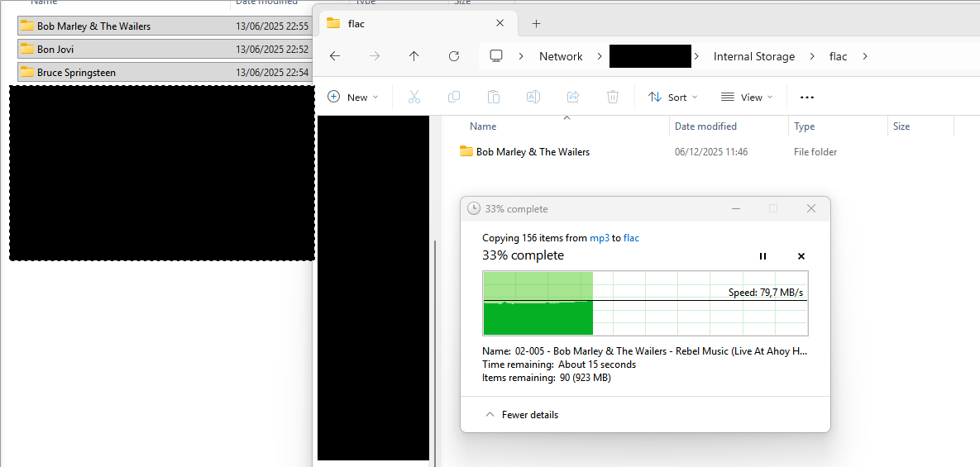
Task: Add a new tab with plus button
Action: point(536,23)
